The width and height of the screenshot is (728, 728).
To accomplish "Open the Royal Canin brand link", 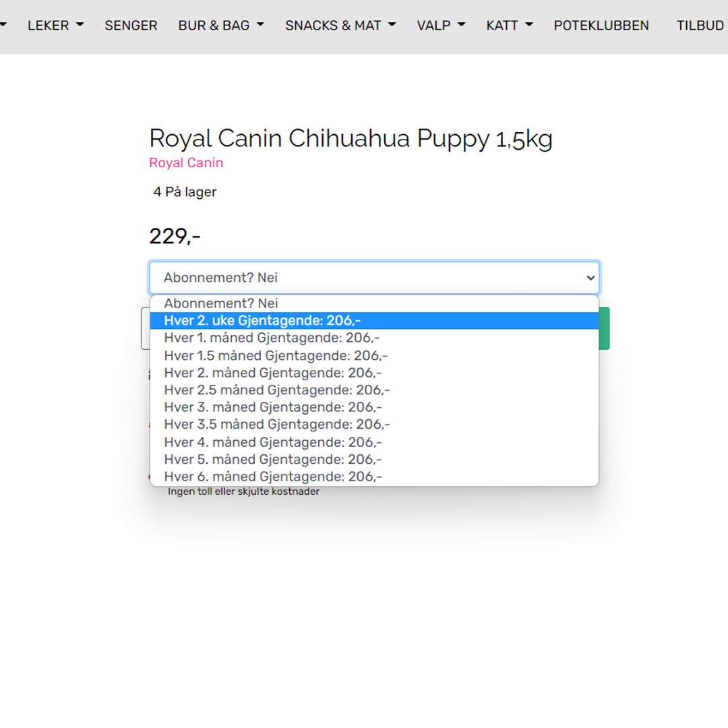I will coord(186,162).
